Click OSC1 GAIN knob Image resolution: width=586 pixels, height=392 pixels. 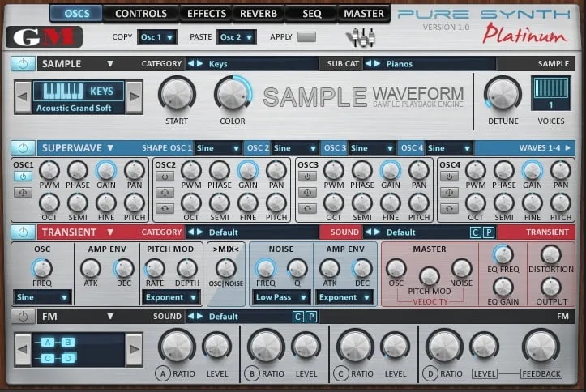pos(106,171)
